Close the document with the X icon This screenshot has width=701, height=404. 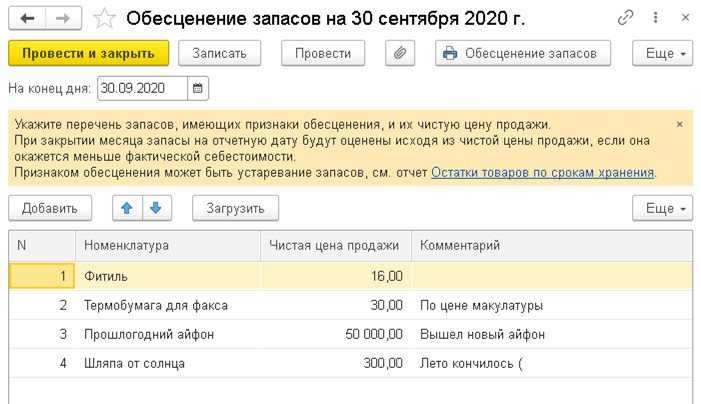pos(685,18)
